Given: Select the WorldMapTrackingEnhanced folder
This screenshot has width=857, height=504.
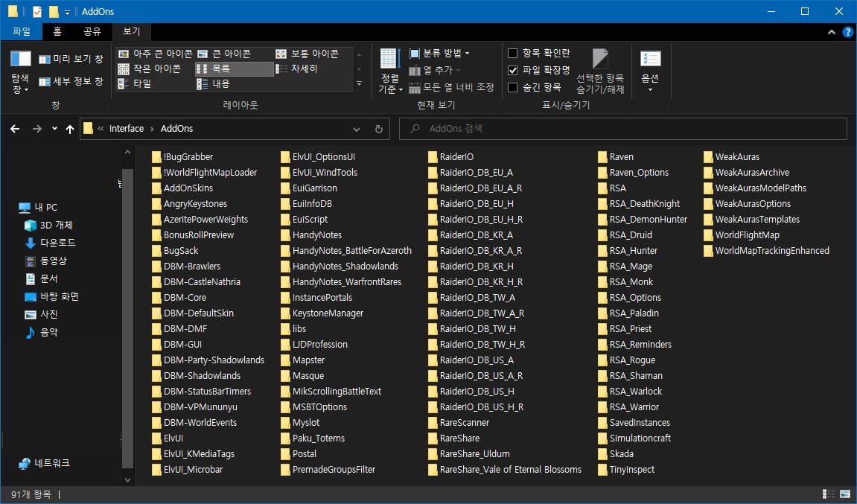Looking at the screenshot, I should [x=766, y=251].
